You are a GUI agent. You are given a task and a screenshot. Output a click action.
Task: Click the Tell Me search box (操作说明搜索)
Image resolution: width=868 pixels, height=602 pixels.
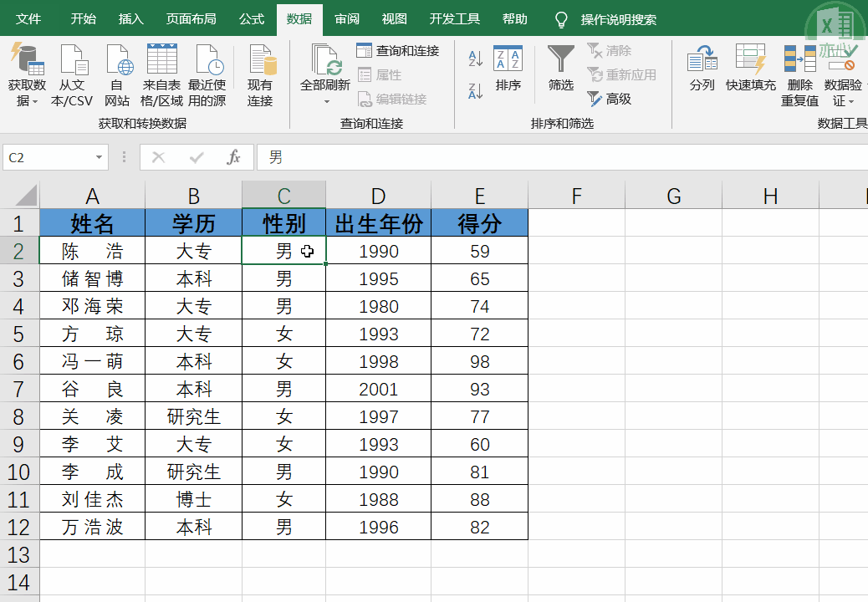click(x=618, y=20)
